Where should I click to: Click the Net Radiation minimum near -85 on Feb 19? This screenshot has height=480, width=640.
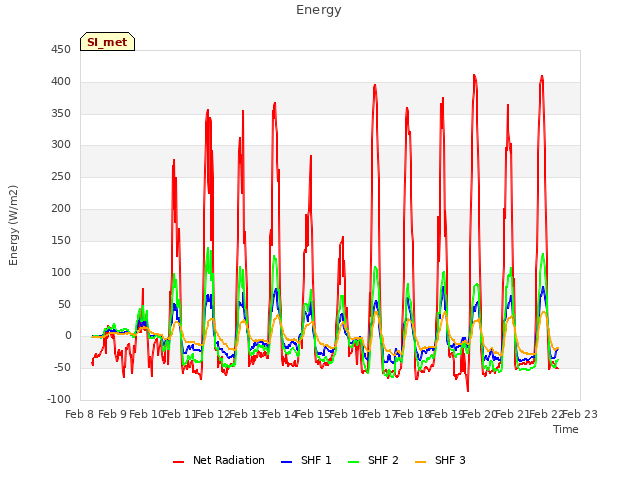point(468,391)
